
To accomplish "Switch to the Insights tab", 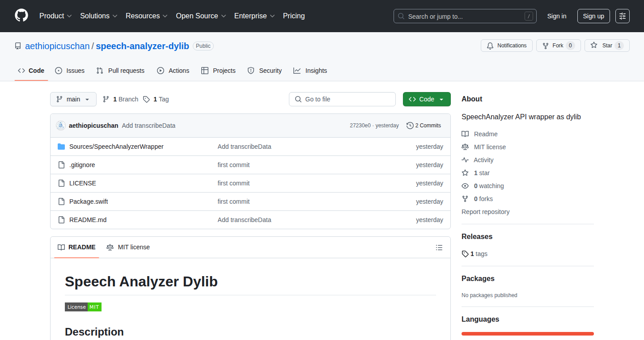I will tap(310, 71).
